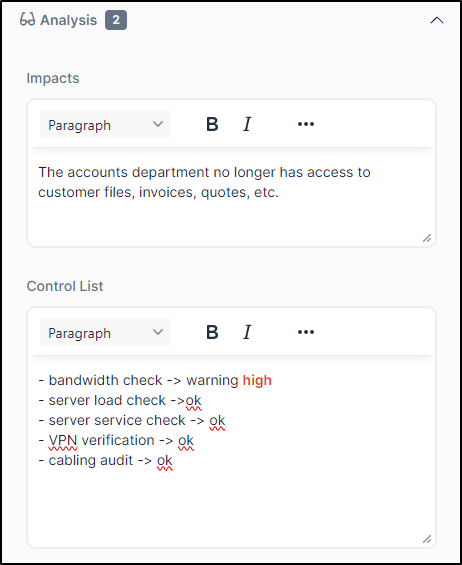Click the 'Impacts' field label
The width and height of the screenshot is (462, 565).
click(53, 78)
